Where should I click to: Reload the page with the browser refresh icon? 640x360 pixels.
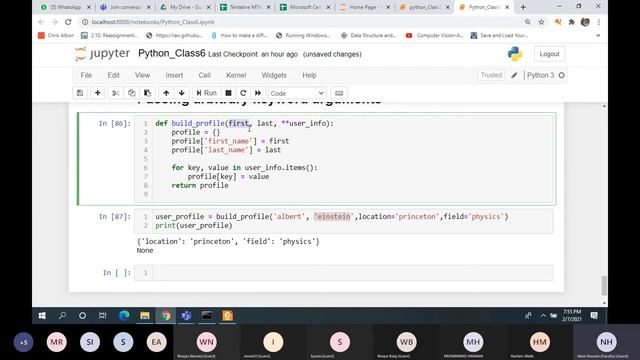[68, 22]
